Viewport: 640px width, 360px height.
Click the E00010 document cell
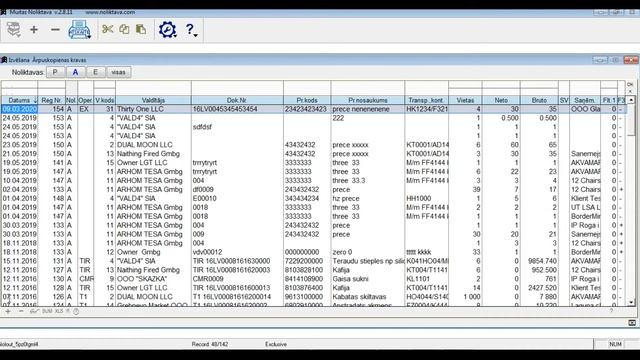pos(237,198)
